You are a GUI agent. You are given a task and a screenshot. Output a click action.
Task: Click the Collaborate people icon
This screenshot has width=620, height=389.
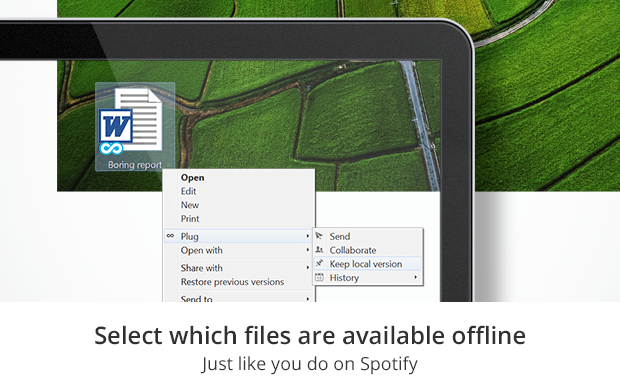pyautogui.click(x=319, y=250)
